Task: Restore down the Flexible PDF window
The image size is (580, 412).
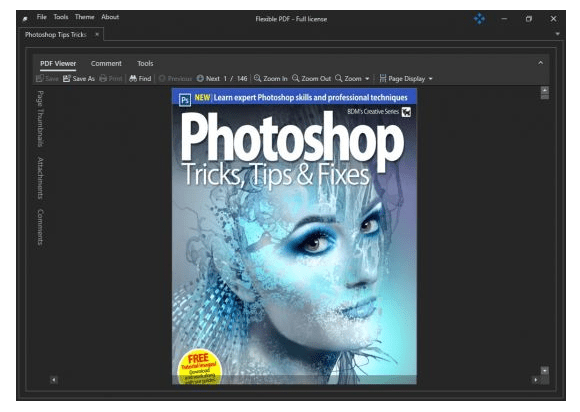Action: [529, 18]
